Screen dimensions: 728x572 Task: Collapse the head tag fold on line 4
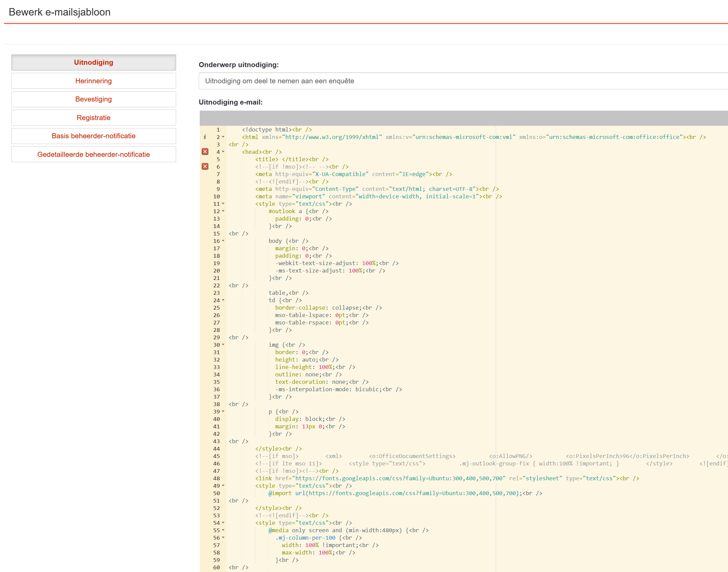click(x=223, y=152)
